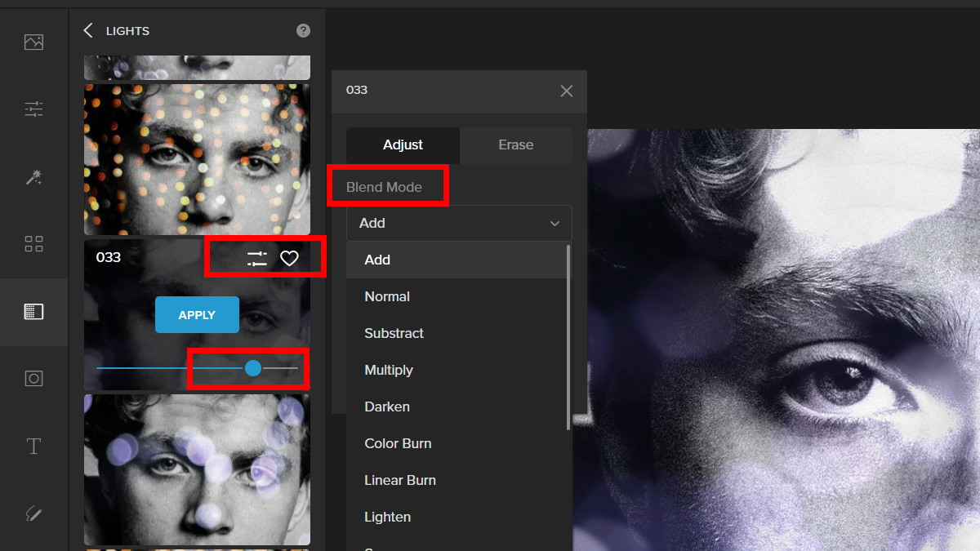Viewport: 980px width, 551px height.
Task: Select the magic wand Touch Up tool
Action: (x=33, y=176)
